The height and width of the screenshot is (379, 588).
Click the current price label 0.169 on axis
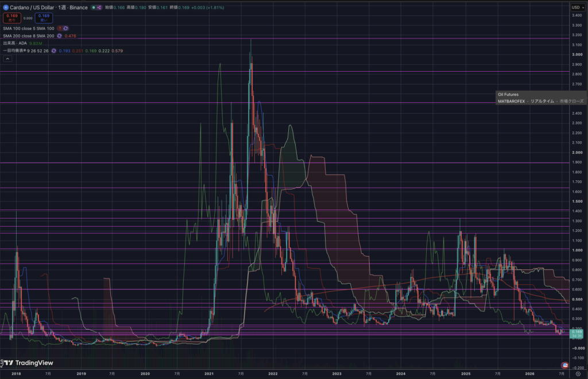pyautogui.click(x=577, y=334)
